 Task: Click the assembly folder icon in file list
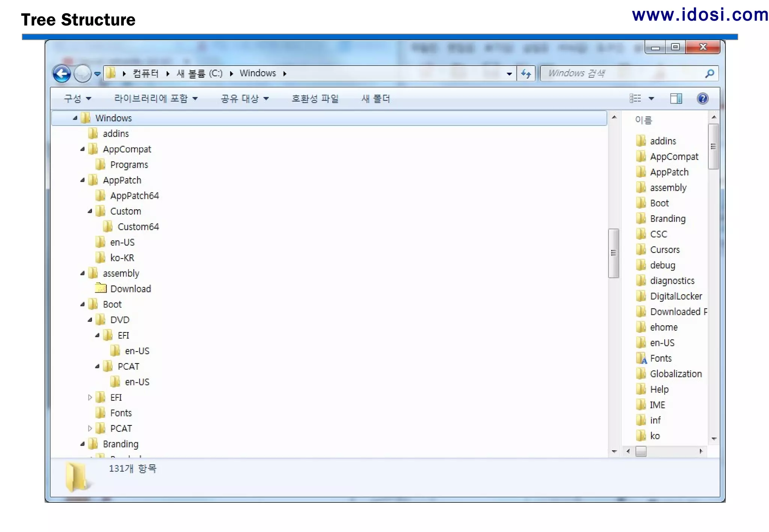pyautogui.click(x=641, y=187)
